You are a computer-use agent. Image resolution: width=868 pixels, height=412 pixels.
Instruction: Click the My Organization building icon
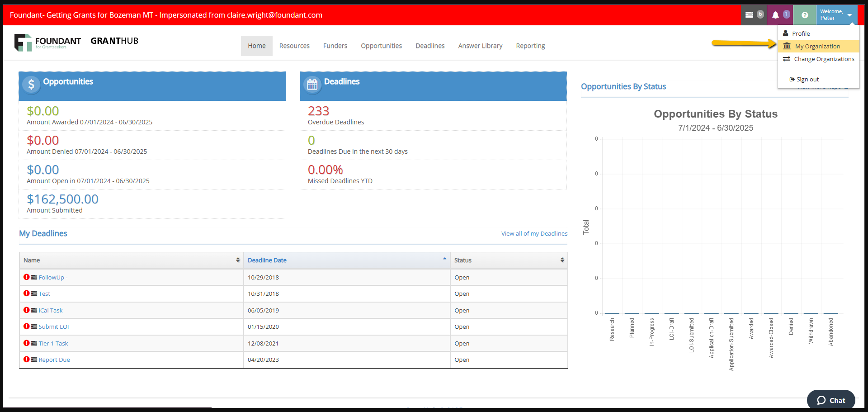(787, 46)
